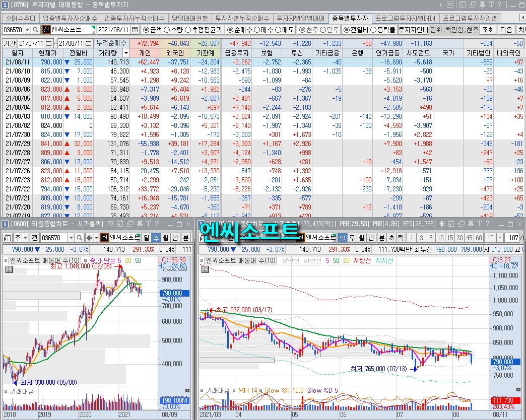Open the data grid icon on right daily chart
Image resolution: width=526 pixels, height=420 pixels.
pyautogui.click(x=205, y=269)
